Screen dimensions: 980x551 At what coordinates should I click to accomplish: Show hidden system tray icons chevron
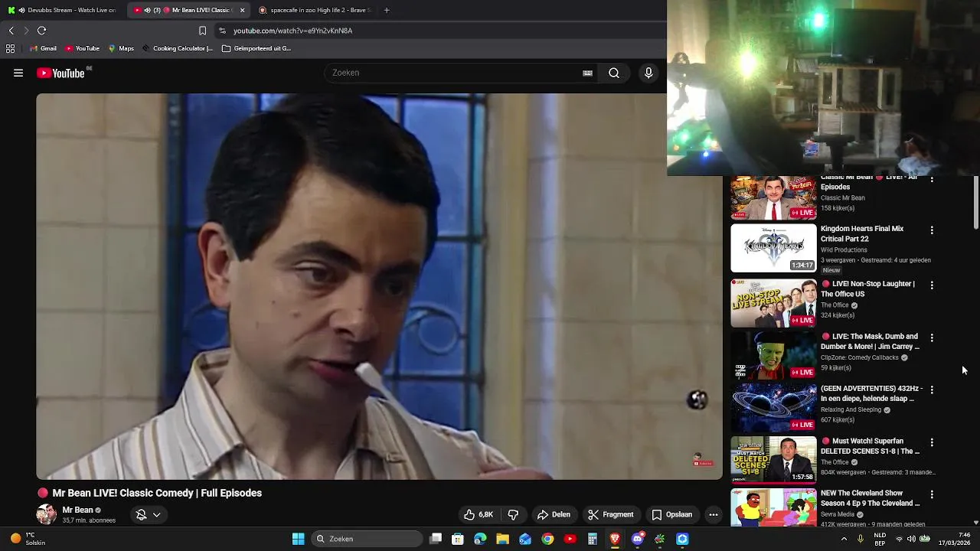[844, 539]
